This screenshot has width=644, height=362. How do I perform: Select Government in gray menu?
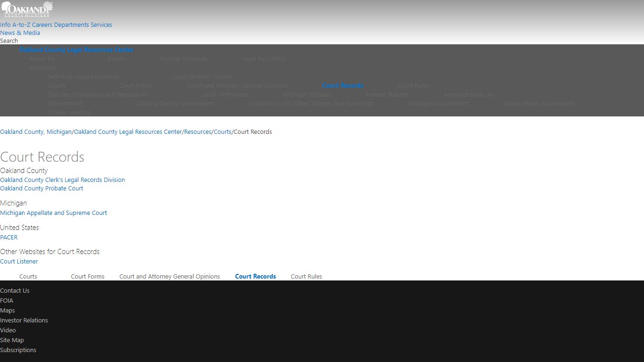[x=65, y=104]
